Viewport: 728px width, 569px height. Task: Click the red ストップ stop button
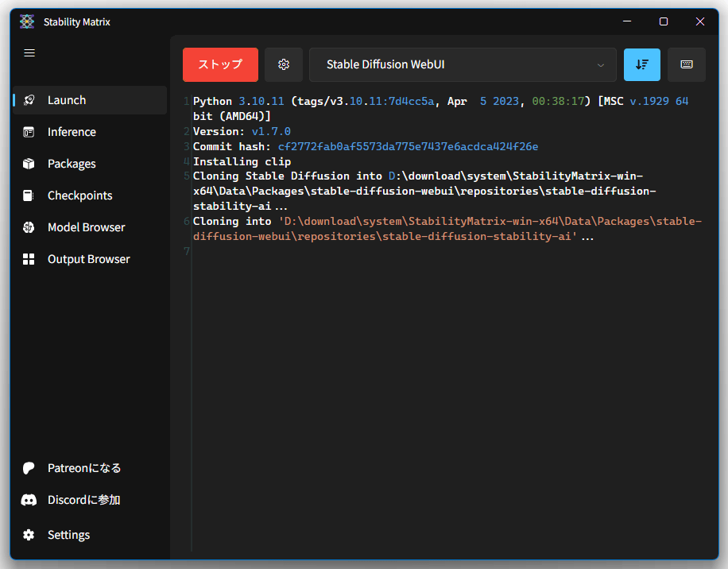point(220,64)
